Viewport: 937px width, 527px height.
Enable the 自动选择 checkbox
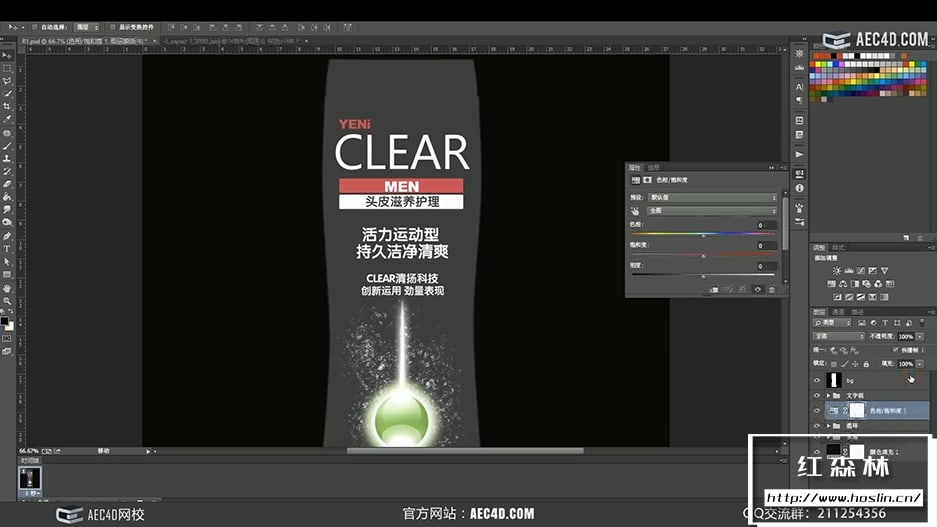point(35,27)
